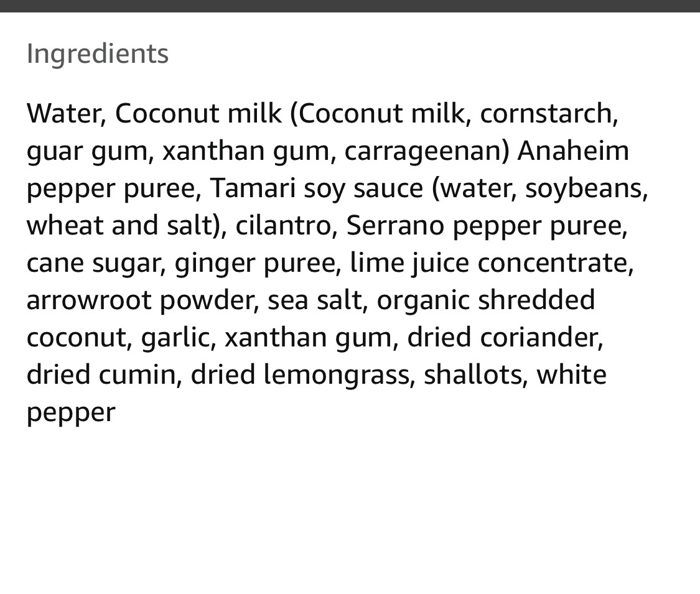Select the word "Serrano"
This screenshot has height=594, width=700.
coord(395,226)
